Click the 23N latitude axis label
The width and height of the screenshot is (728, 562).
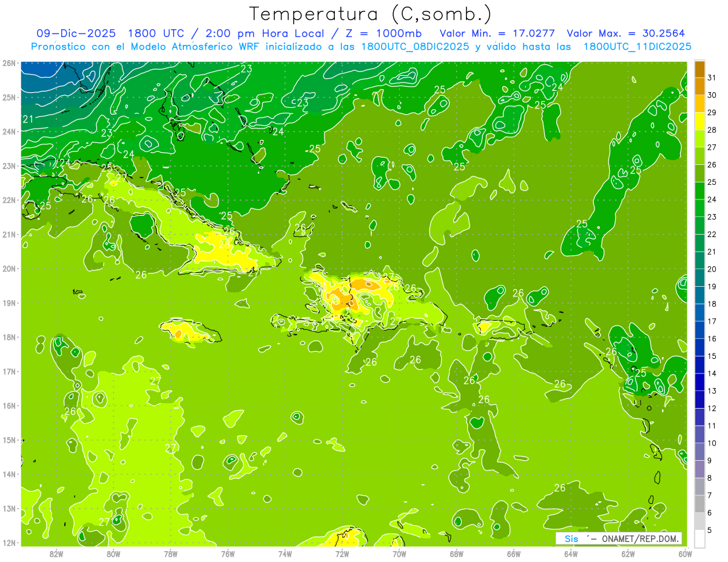(x=9, y=166)
